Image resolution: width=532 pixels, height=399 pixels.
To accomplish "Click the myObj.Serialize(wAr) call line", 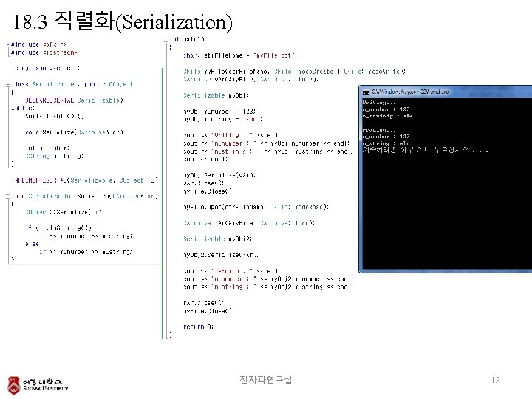I will coord(219,175).
